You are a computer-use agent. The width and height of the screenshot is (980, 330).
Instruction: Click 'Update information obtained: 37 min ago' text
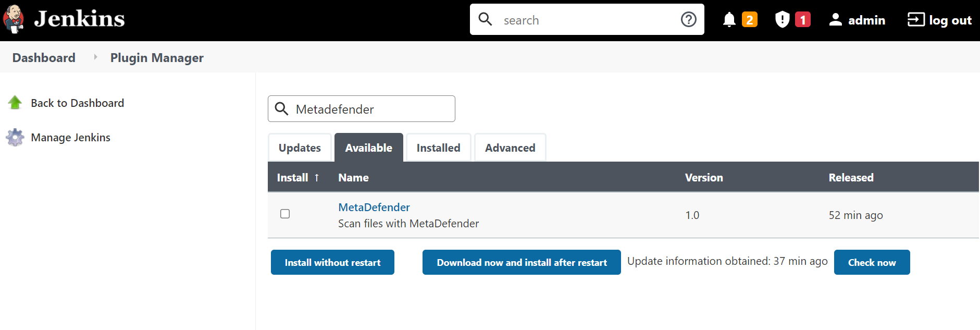click(x=727, y=261)
